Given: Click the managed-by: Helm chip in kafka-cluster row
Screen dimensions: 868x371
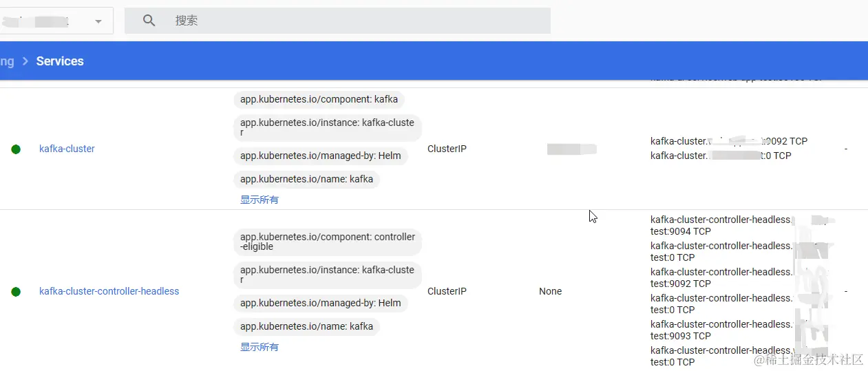Looking at the screenshot, I should pyautogui.click(x=320, y=156).
